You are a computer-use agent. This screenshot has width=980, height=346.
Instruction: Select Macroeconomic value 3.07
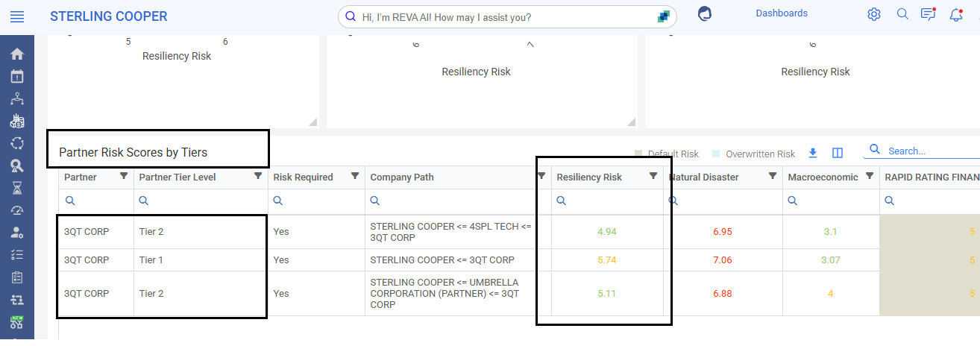pos(831,260)
